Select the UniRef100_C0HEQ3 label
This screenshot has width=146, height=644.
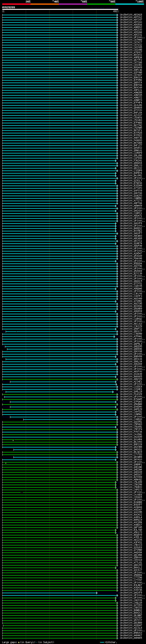tap(131, 419)
